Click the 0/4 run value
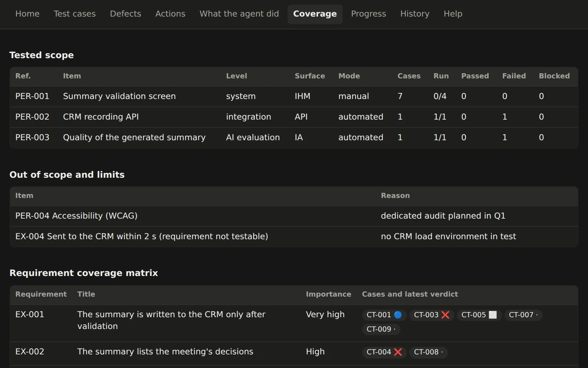The height and width of the screenshot is (368, 588). click(x=440, y=96)
